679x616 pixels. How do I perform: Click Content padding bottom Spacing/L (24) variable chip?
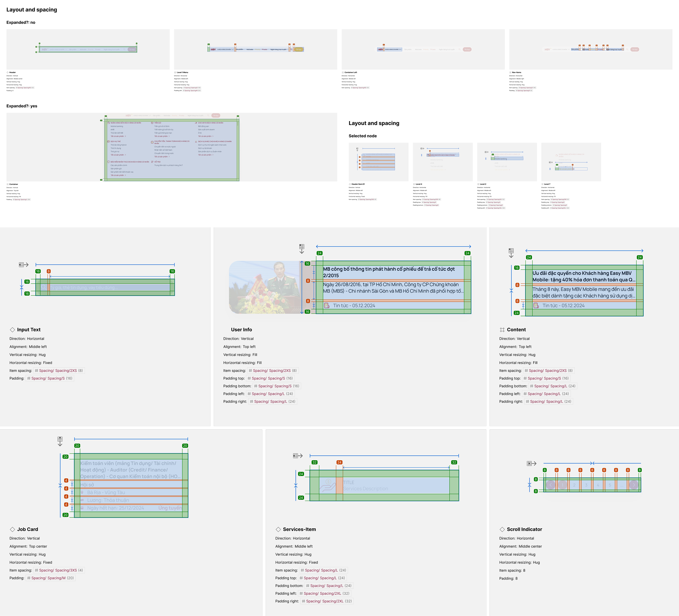click(552, 386)
